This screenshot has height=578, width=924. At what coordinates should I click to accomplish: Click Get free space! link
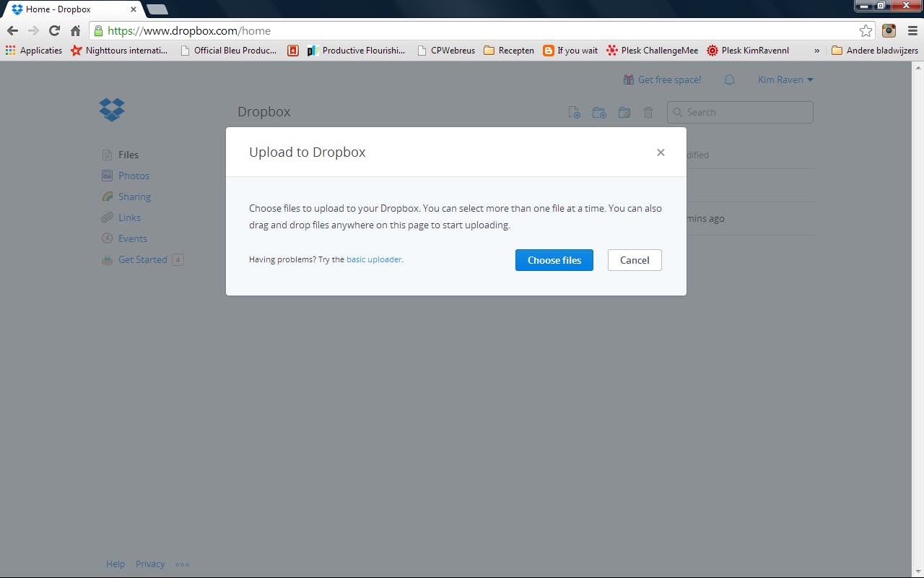click(669, 79)
